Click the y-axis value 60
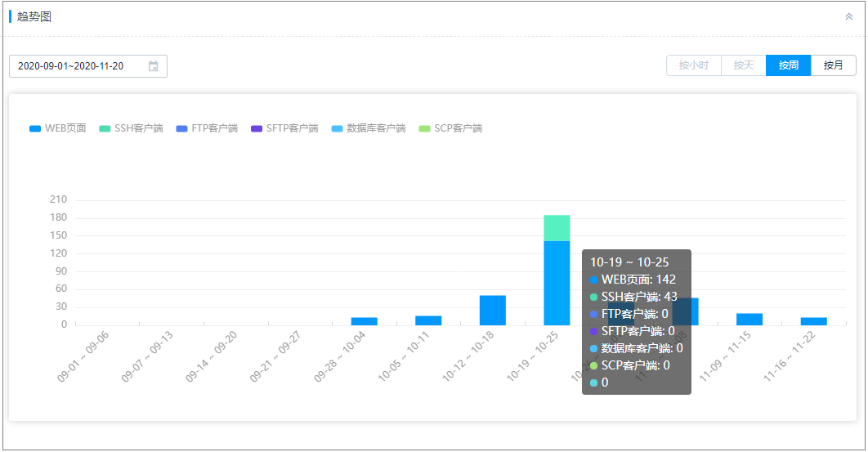 point(61,289)
